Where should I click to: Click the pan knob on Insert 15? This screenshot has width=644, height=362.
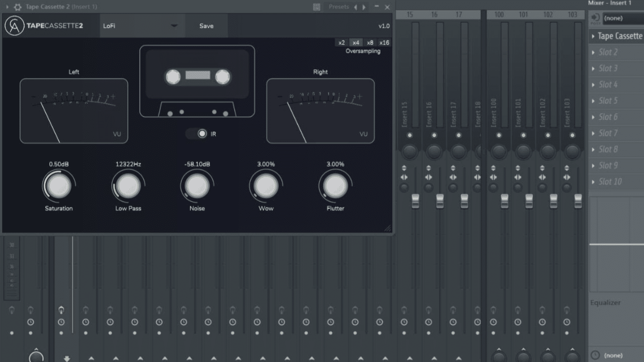410,152
